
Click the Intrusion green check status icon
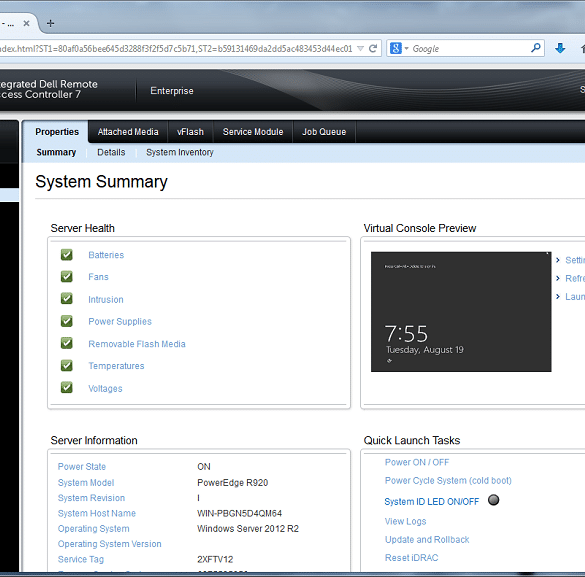67,299
